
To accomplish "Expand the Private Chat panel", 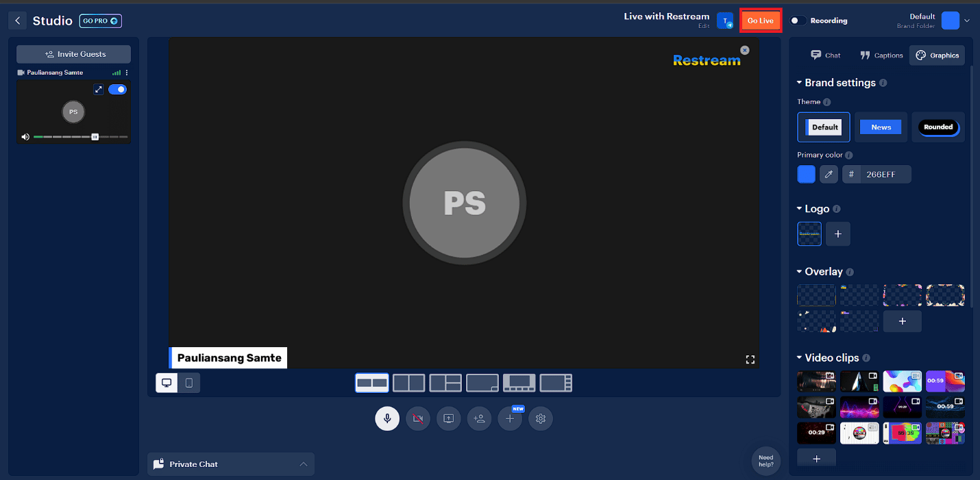I will tap(231, 464).
